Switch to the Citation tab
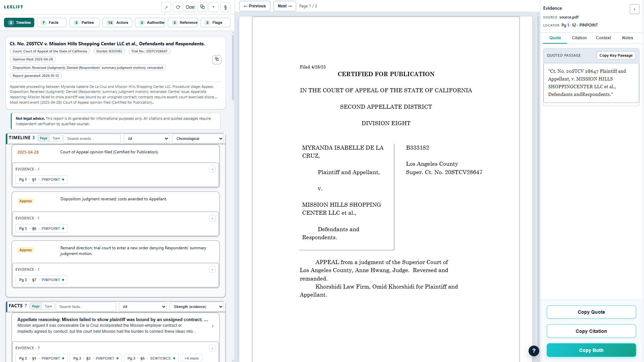This screenshot has height=362, width=644. pos(579,38)
